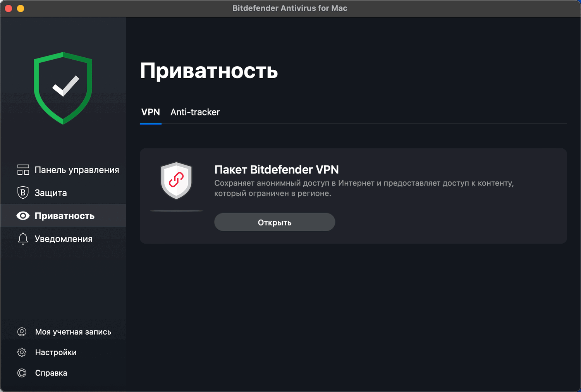Switch to the VPN tab
This screenshot has height=392, width=581.
pos(151,112)
